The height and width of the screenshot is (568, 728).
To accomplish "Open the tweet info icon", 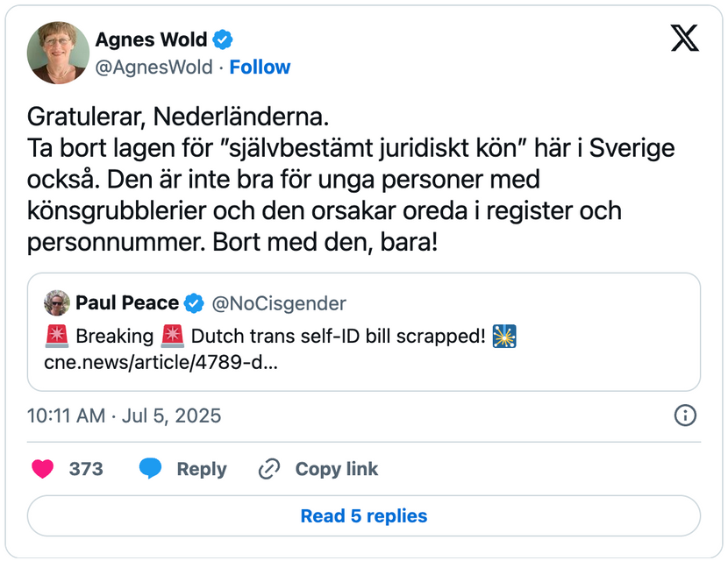I will tap(685, 415).
